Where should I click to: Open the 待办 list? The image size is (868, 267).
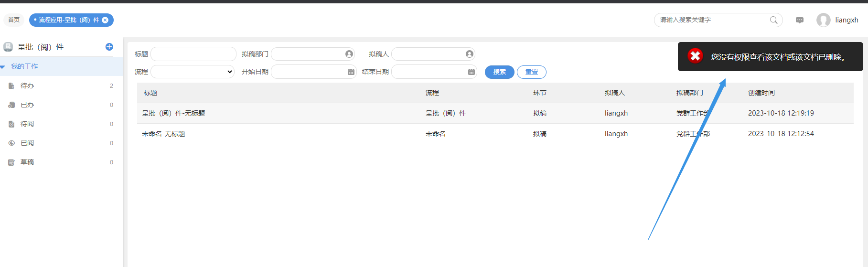(x=61, y=86)
